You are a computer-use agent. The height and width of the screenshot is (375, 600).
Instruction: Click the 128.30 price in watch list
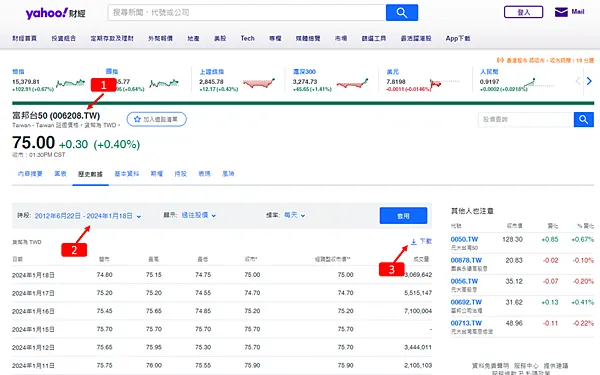click(512, 240)
